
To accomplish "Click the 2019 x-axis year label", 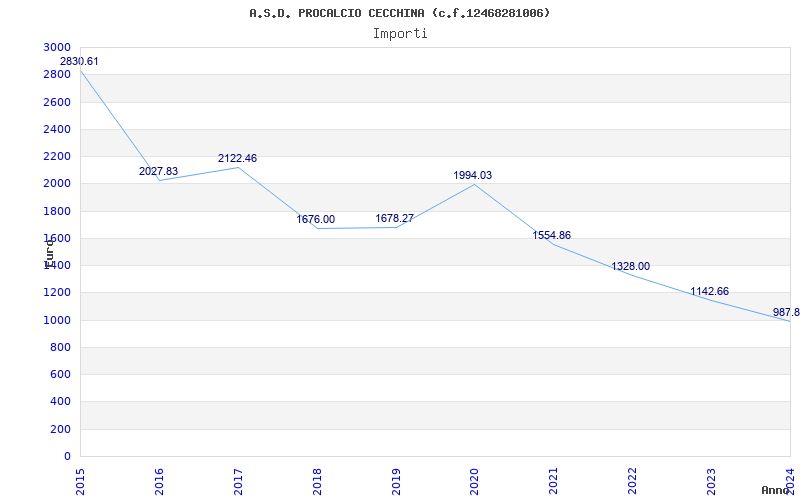I will (396, 482).
